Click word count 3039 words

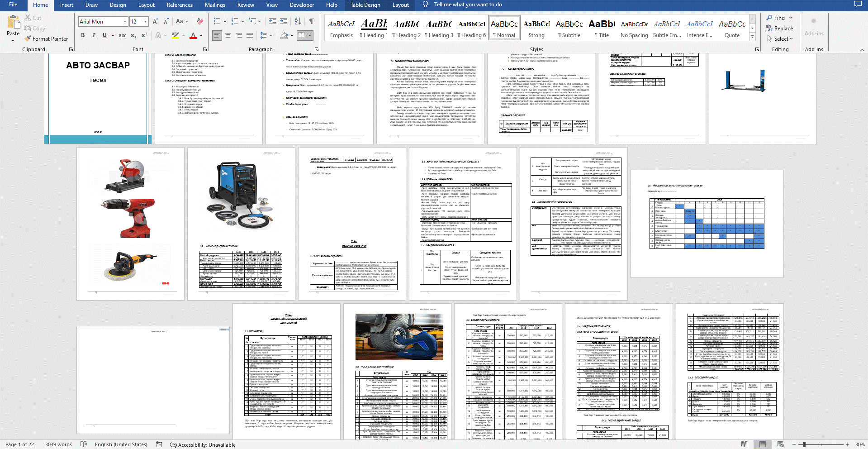click(58, 444)
